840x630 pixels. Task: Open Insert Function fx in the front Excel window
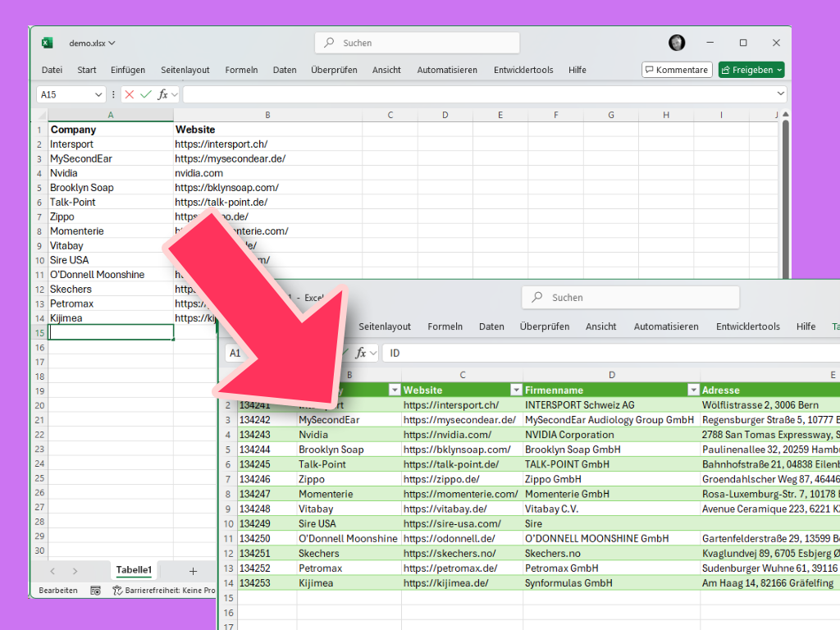[361, 353]
